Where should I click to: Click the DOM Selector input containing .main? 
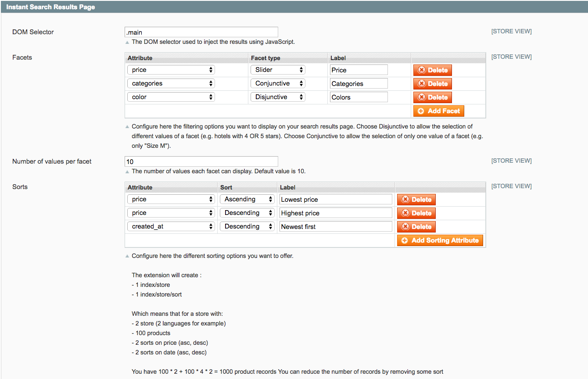[201, 32]
